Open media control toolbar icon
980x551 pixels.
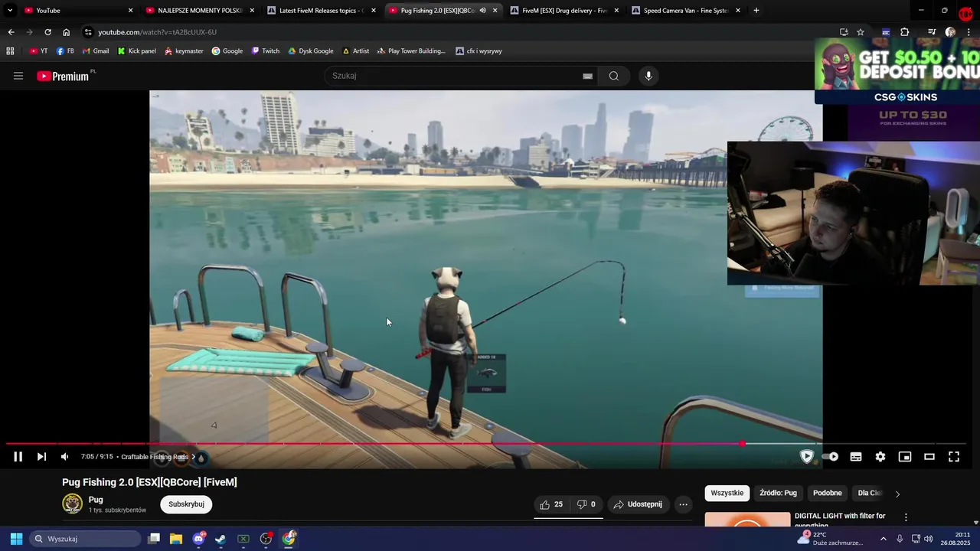click(932, 32)
